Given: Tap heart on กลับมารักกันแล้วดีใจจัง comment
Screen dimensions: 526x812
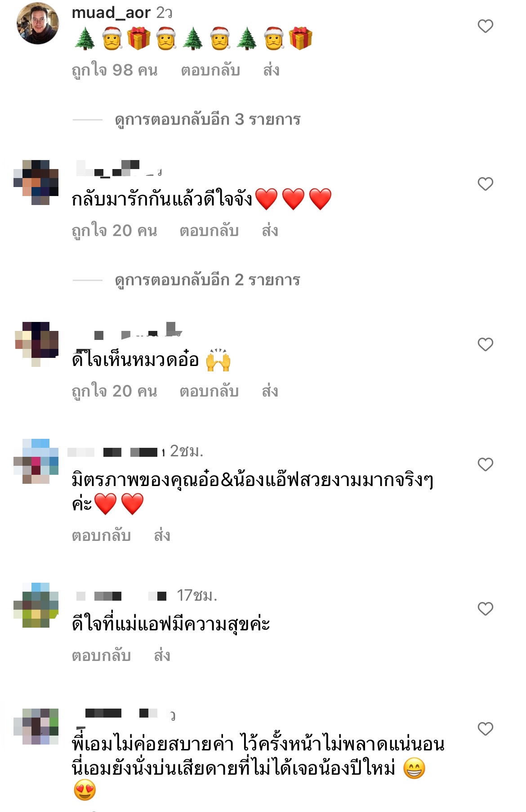Looking at the screenshot, I should point(485,184).
